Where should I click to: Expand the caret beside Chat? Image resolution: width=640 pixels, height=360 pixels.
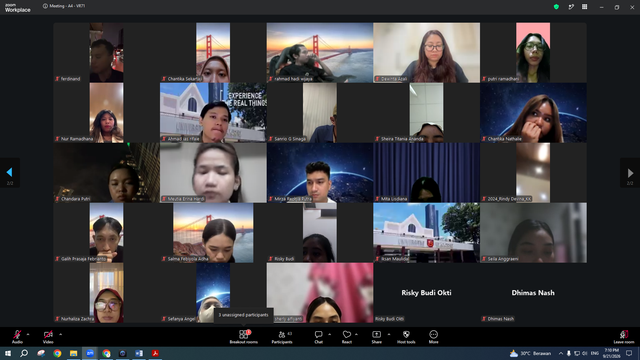coord(329,334)
